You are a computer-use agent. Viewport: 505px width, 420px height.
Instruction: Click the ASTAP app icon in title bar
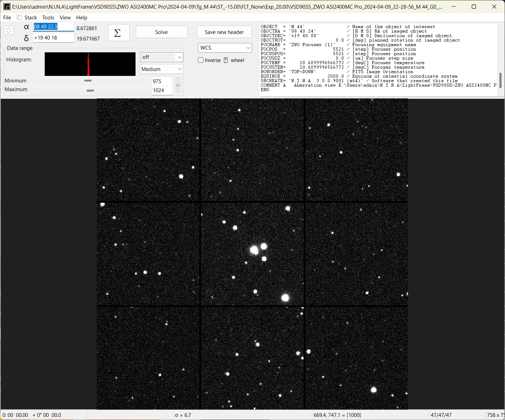point(7,7)
